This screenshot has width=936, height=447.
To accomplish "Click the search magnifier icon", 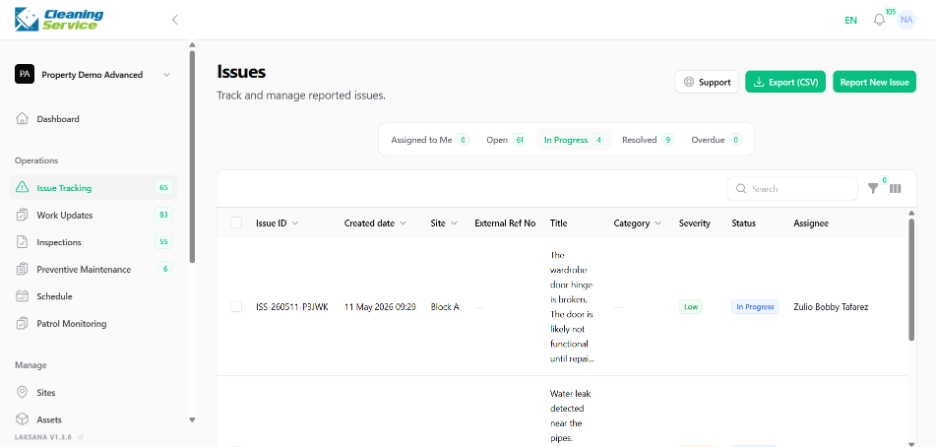I will coord(741,189).
